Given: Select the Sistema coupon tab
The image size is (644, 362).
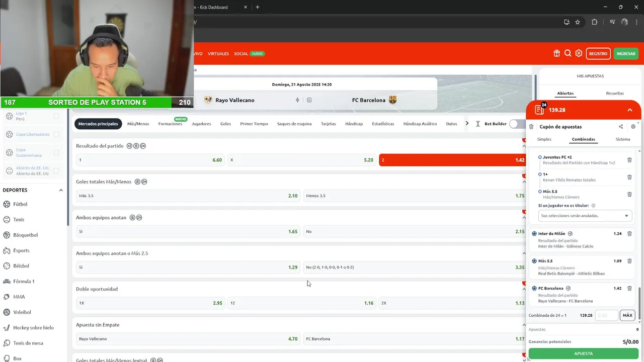Looking at the screenshot, I should point(623,139).
